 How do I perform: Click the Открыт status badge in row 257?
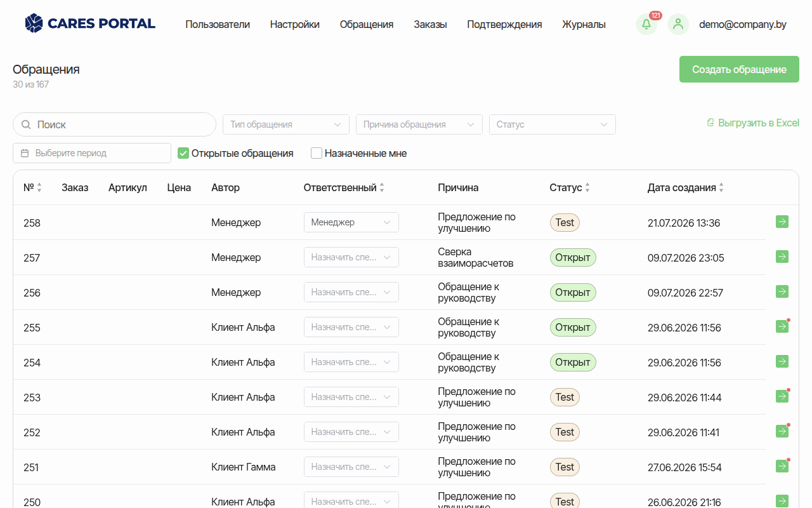[x=573, y=257]
